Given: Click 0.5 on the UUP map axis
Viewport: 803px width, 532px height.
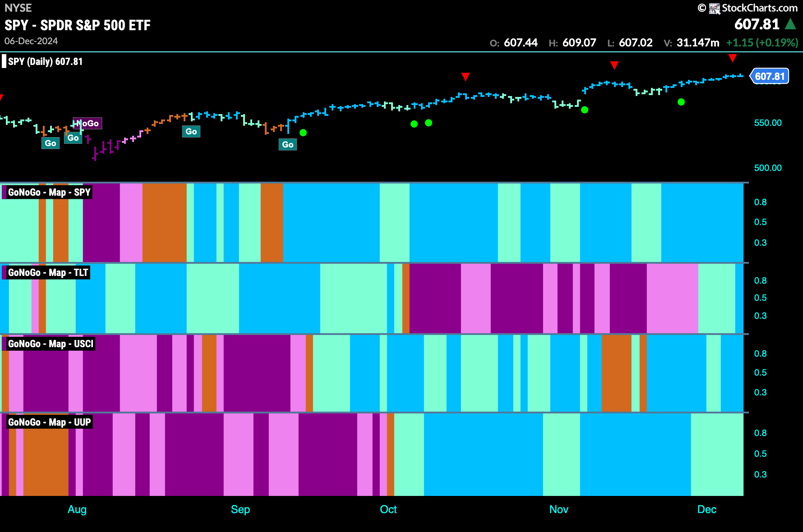Looking at the screenshot, I should tap(761, 454).
